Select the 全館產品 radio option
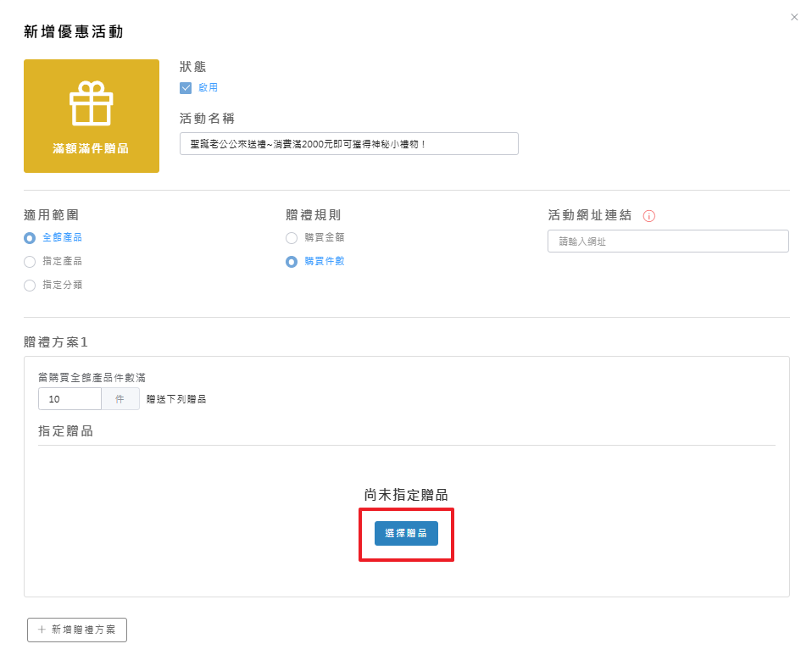Viewport: 812px width, 655px height. (x=30, y=238)
